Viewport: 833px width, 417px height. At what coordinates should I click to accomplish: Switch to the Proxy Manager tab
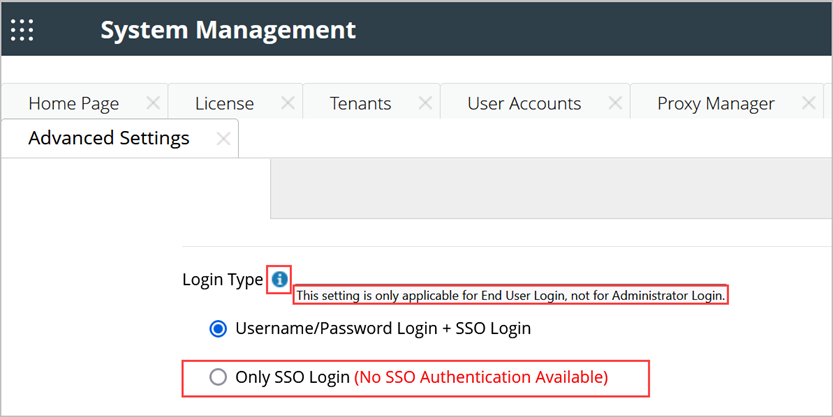click(715, 103)
